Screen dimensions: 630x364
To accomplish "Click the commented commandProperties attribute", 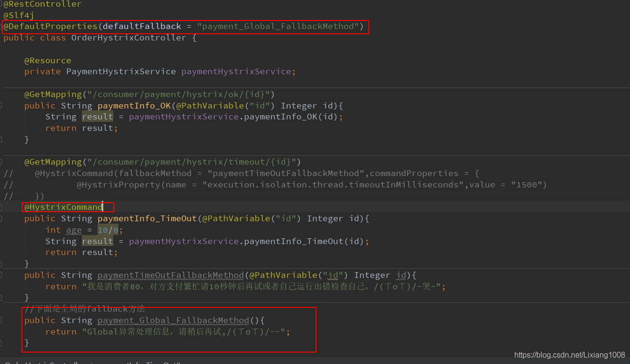I will 414,173.
